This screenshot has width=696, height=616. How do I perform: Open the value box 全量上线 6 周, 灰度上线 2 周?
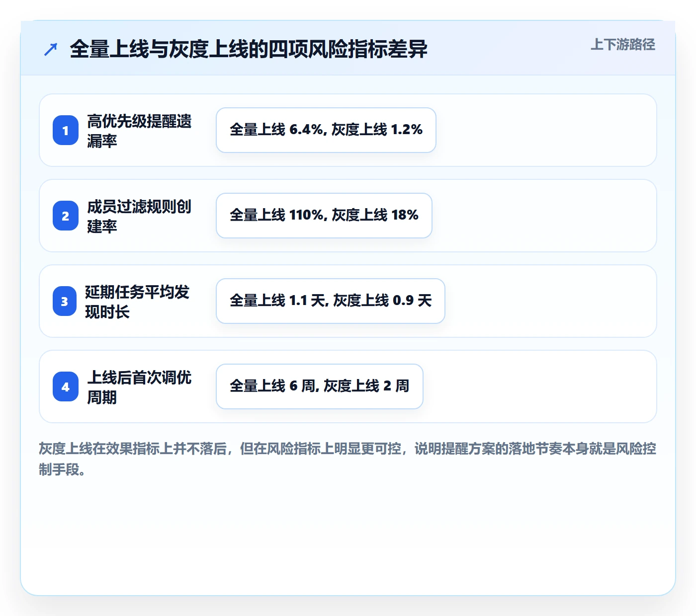[320, 386]
